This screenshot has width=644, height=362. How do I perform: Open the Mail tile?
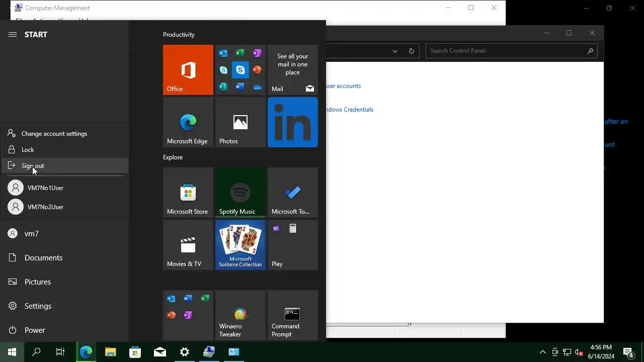click(293, 70)
